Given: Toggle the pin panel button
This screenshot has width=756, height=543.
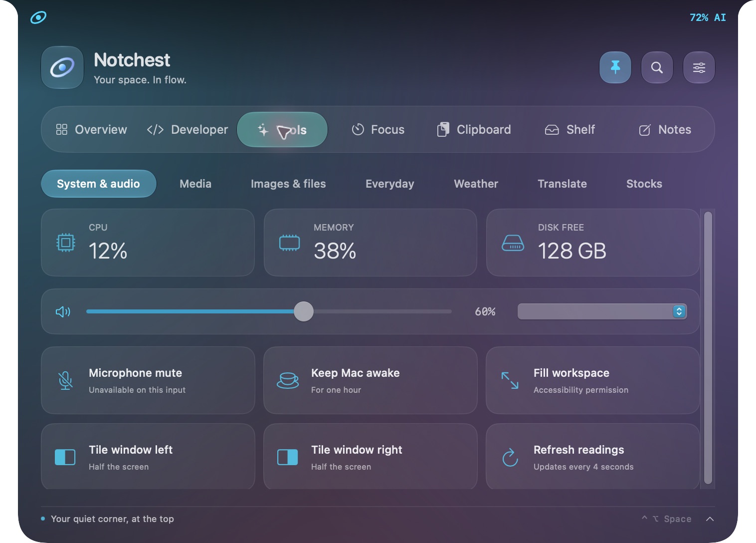Looking at the screenshot, I should pyautogui.click(x=615, y=67).
